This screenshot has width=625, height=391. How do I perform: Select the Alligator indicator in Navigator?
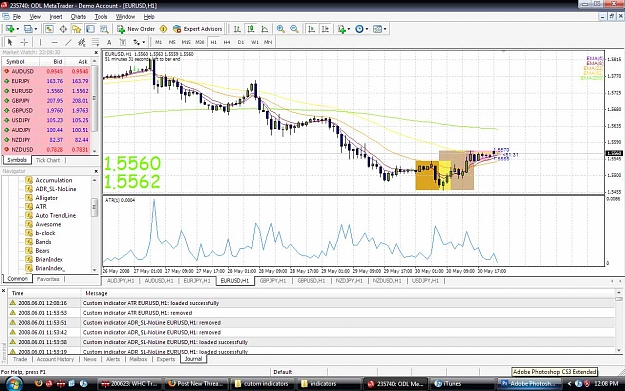coord(47,198)
